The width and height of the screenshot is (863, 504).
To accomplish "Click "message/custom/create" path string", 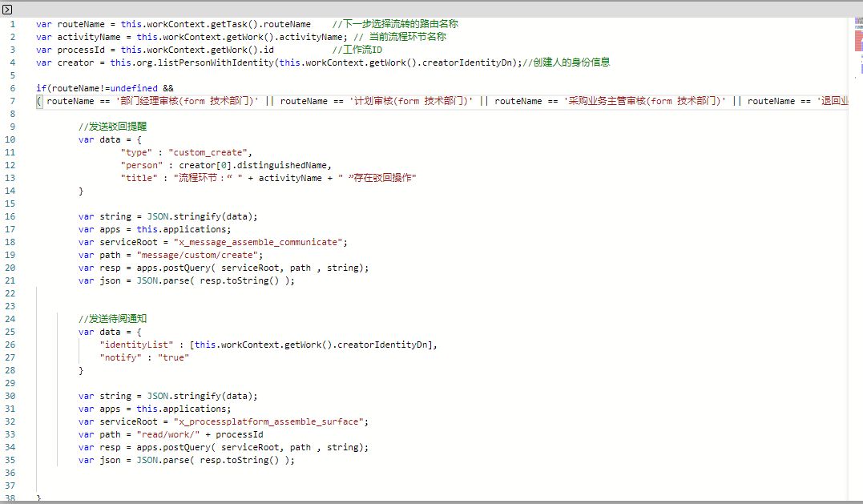I will click(198, 256).
